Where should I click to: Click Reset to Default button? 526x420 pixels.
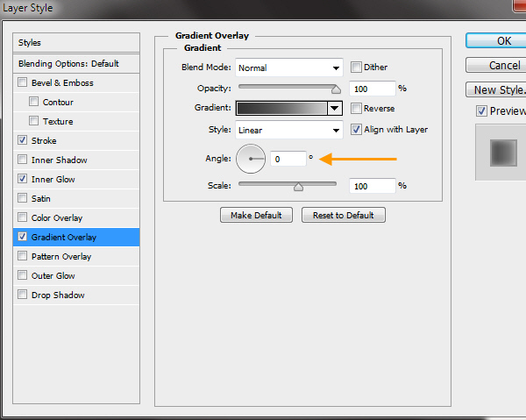click(343, 216)
